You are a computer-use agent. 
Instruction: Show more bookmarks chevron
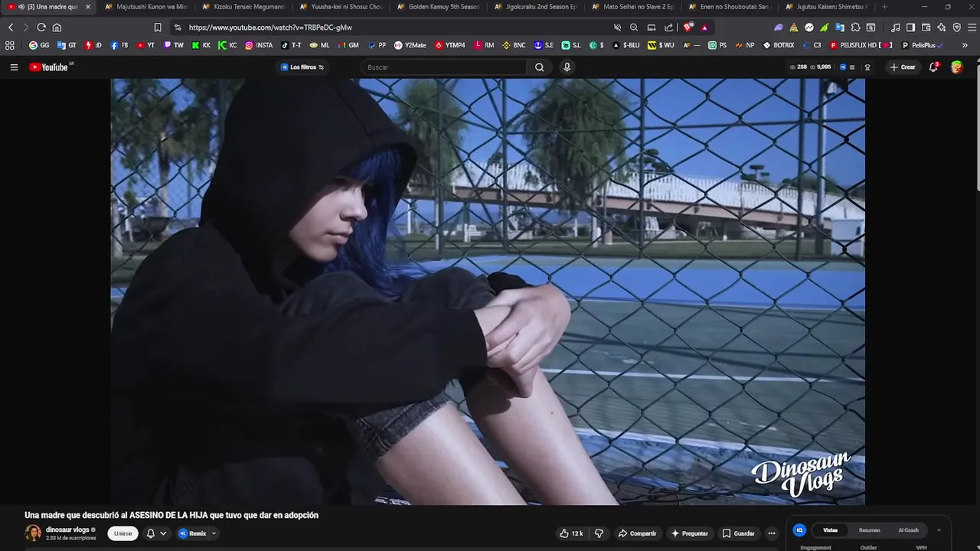point(965,45)
